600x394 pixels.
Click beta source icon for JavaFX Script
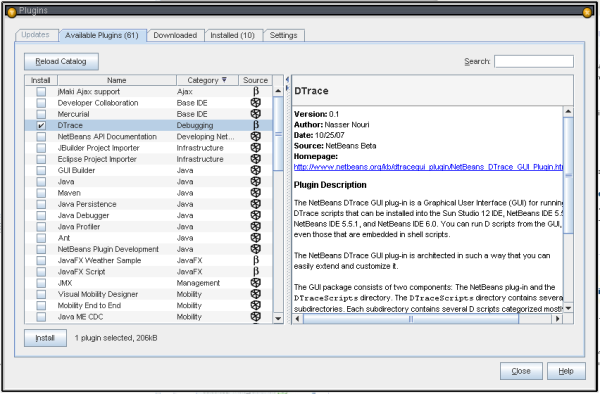click(256, 272)
